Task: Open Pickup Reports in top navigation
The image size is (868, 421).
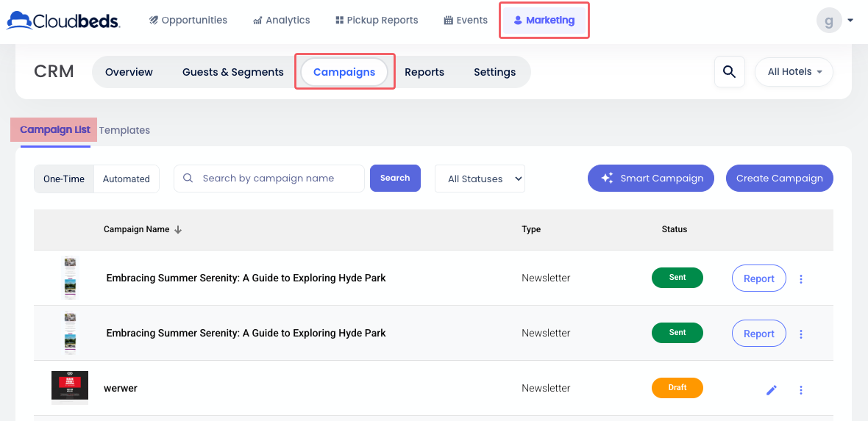Action: point(377,21)
